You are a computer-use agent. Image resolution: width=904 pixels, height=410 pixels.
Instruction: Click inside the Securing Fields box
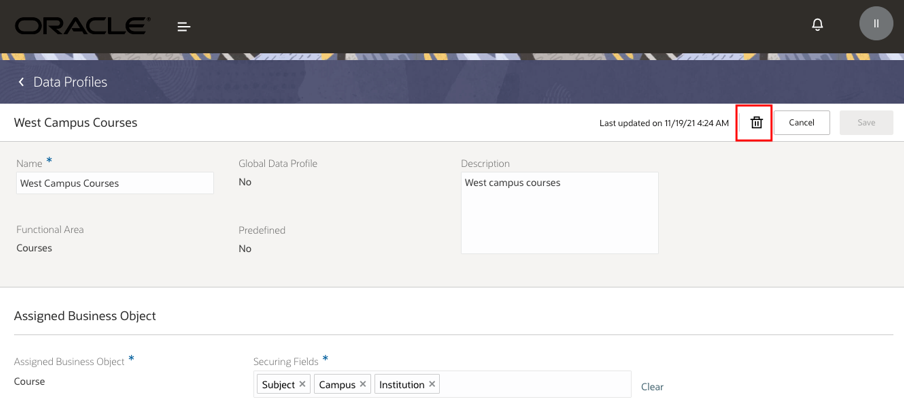tap(535, 385)
